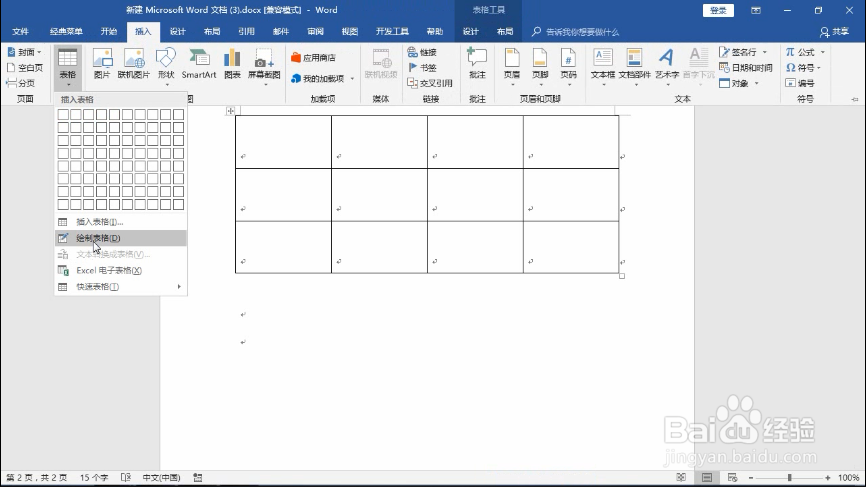
Task: Click the table move handle
Action: point(230,111)
